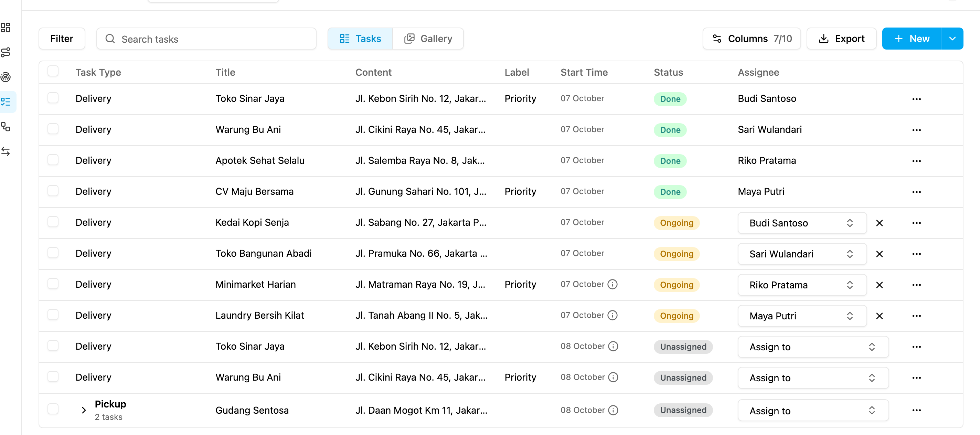The width and height of the screenshot is (980, 435).
Task: Click the Filter button
Action: click(x=62, y=39)
